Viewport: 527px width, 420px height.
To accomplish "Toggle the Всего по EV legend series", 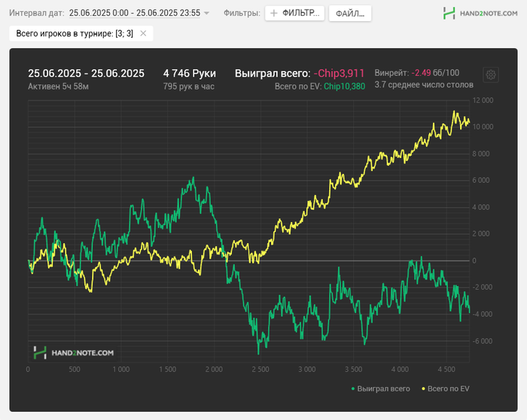I will pyautogui.click(x=446, y=388).
